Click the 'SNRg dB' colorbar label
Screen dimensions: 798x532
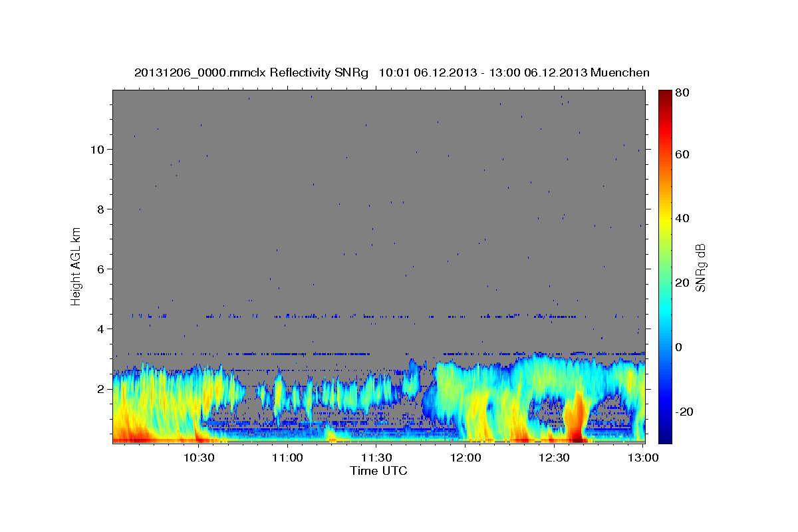click(x=700, y=267)
